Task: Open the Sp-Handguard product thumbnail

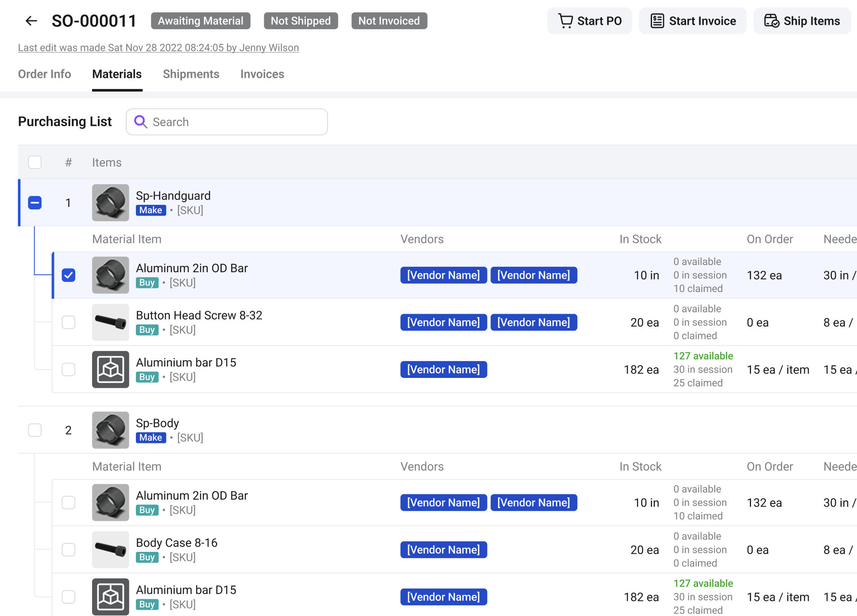Action: click(x=110, y=203)
